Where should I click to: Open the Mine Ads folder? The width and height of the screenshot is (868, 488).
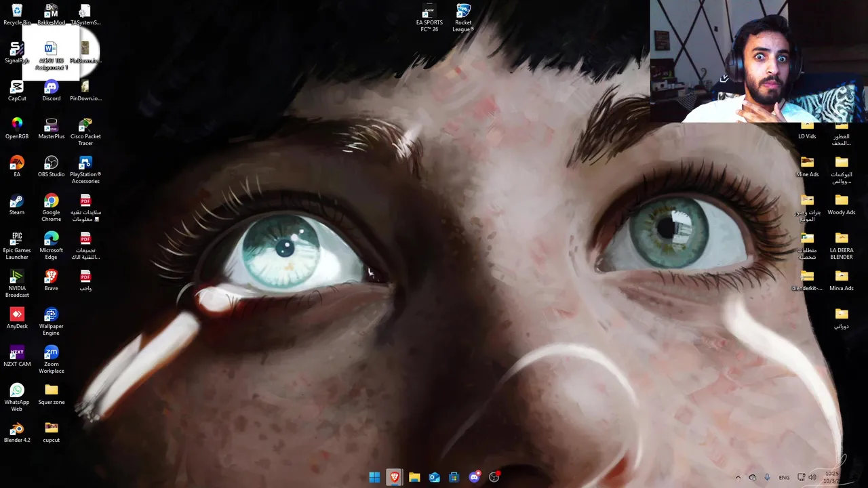click(x=807, y=166)
